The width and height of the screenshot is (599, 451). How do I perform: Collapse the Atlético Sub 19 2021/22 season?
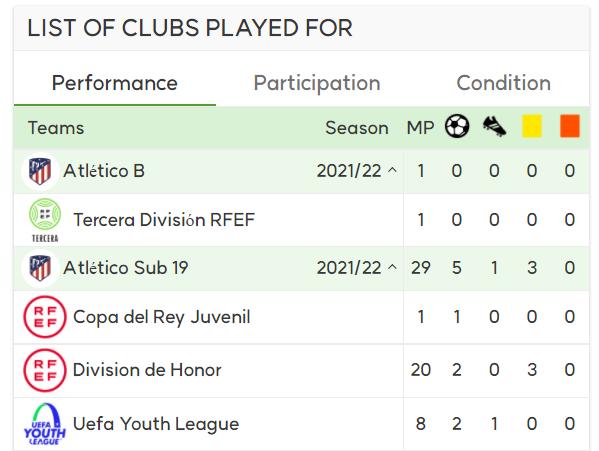click(392, 267)
